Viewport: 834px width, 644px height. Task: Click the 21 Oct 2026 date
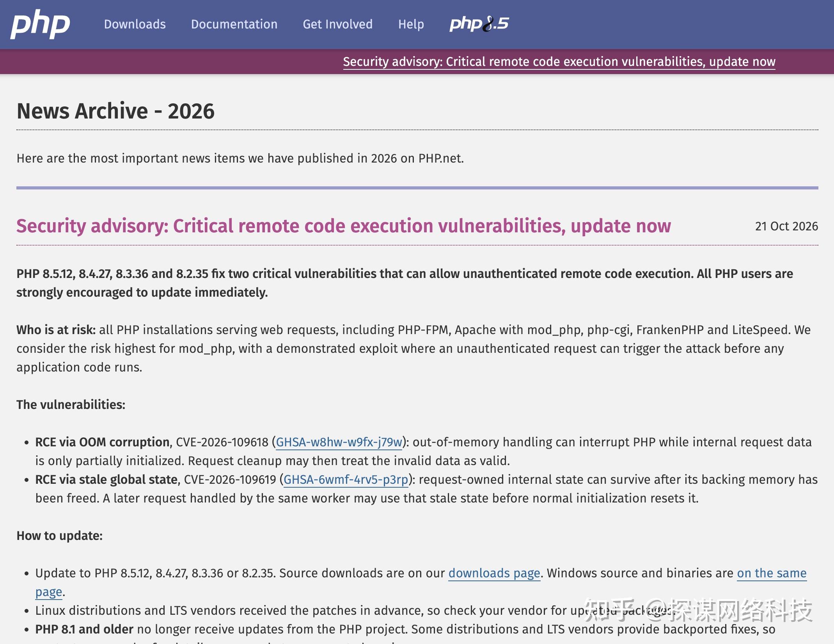click(x=786, y=226)
